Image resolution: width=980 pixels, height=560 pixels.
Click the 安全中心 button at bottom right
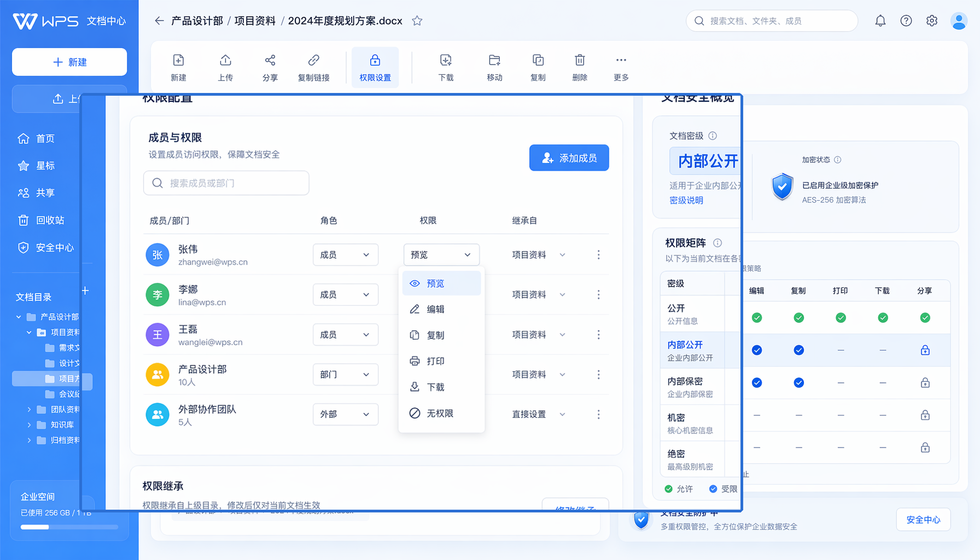pyautogui.click(x=923, y=520)
